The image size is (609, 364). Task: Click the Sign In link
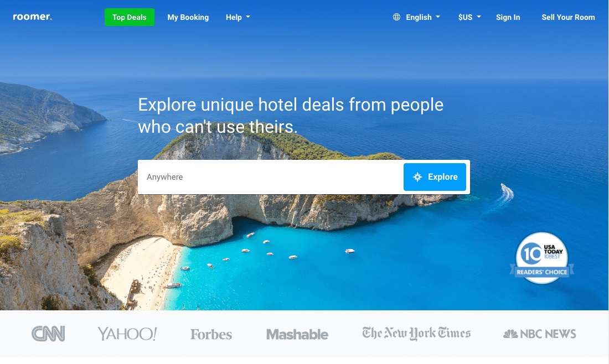point(508,17)
